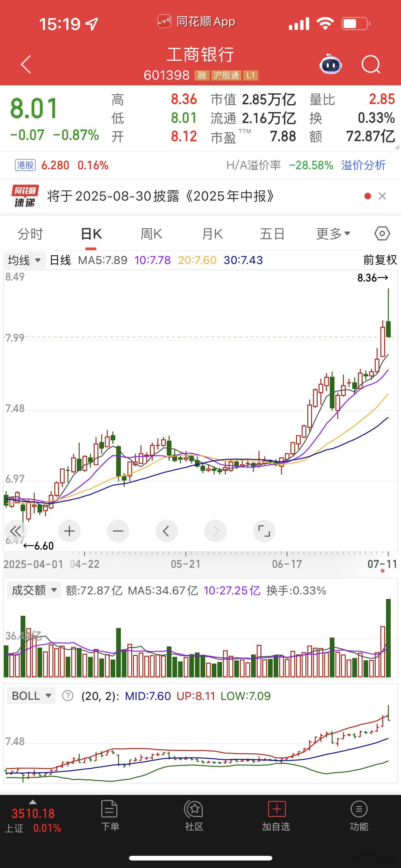Move chart left with the left chevron
Image resolution: width=401 pixels, height=868 pixels.
pyautogui.click(x=167, y=531)
